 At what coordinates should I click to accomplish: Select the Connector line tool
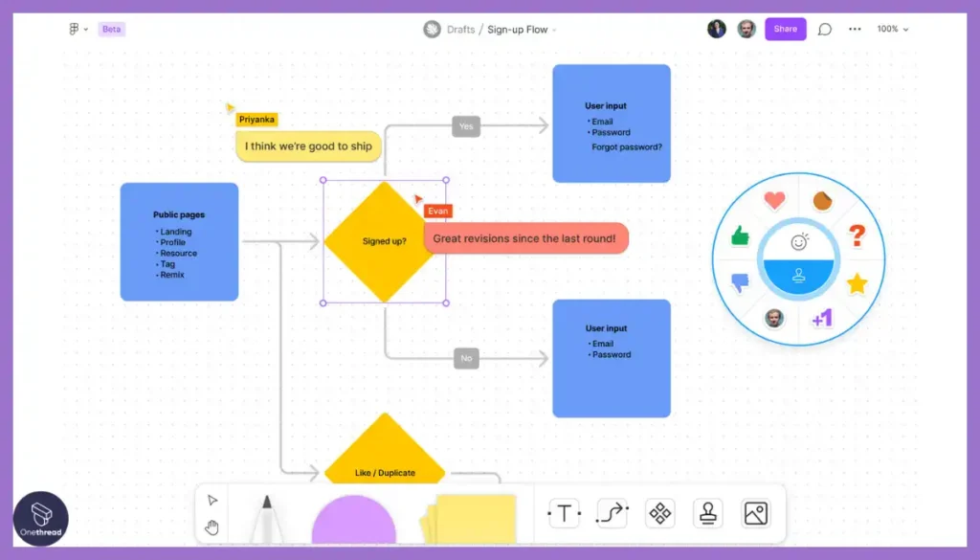pos(612,513)
